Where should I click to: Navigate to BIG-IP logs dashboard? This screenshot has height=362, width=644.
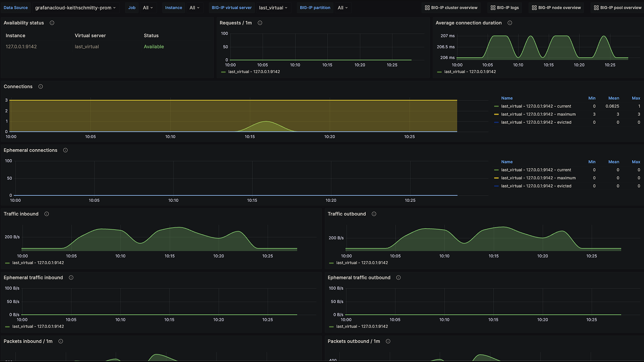(504, 8)
